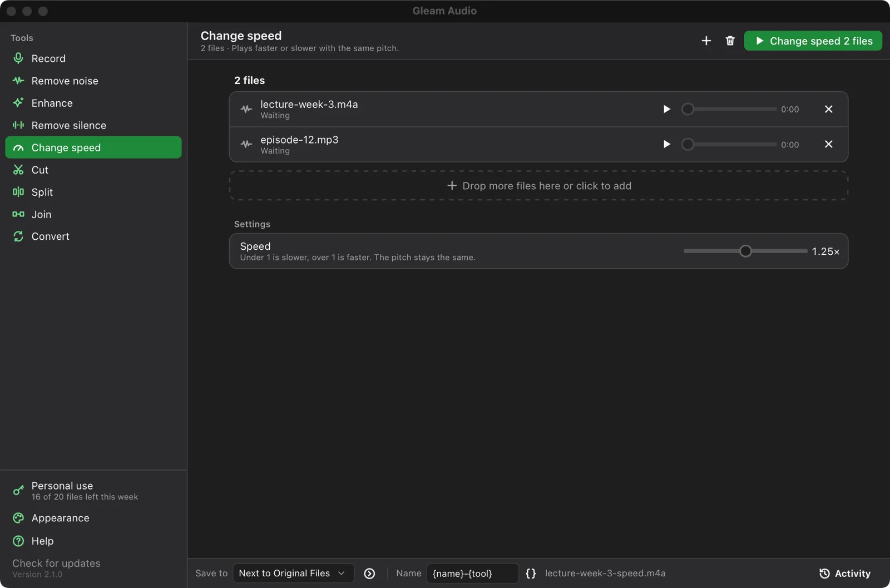Select Change speed in sidebar
890x588 pixels.
click(93, 147)
